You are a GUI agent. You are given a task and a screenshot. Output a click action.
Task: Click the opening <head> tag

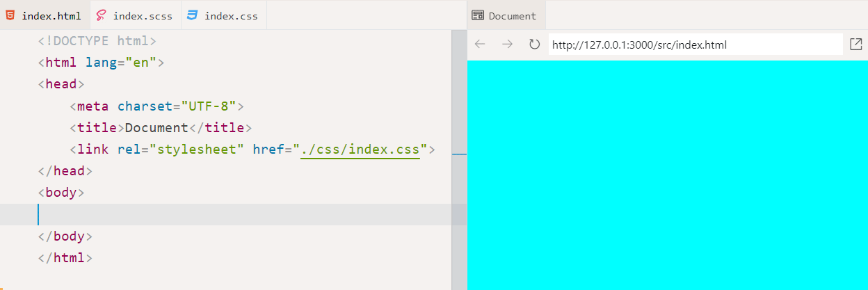pyautogui.click(x=61, y=84)
